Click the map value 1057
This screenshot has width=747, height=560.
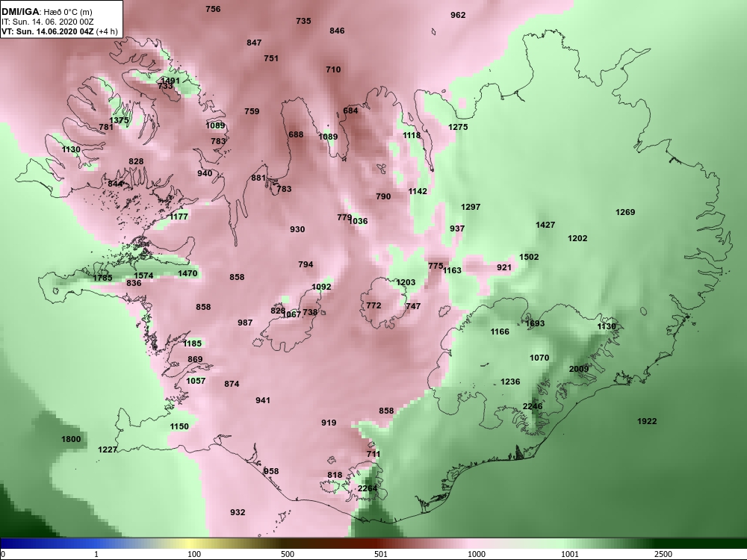click(196, 381)
